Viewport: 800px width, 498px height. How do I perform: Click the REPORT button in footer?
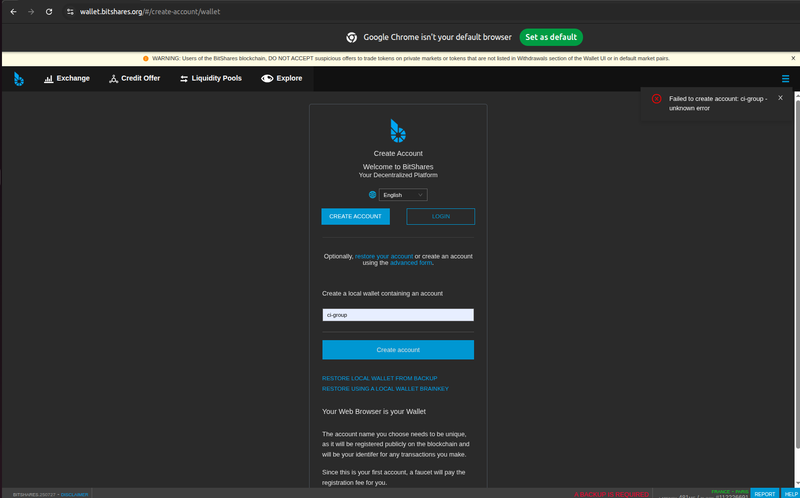pos(765,494)
